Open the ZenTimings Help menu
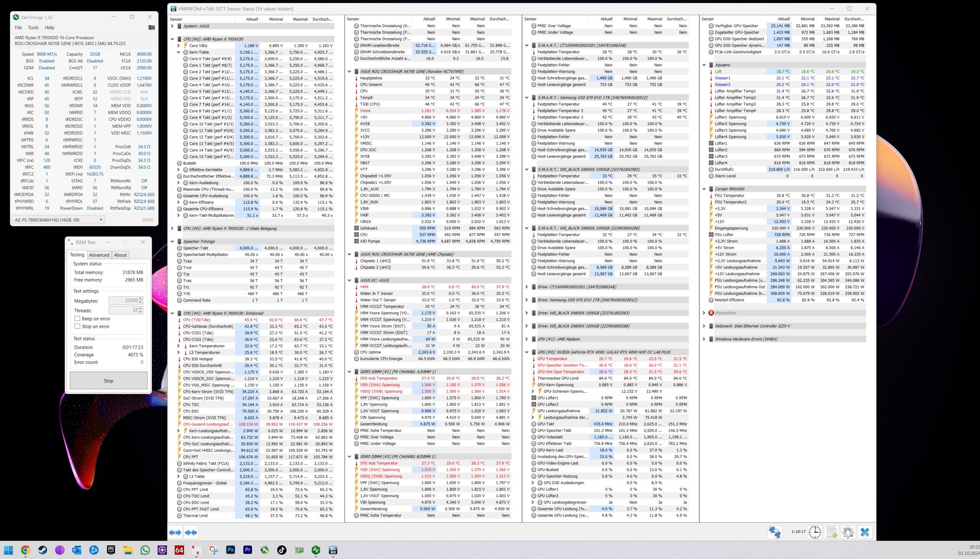This screenshot has width=980, height=559. [49, 28]
